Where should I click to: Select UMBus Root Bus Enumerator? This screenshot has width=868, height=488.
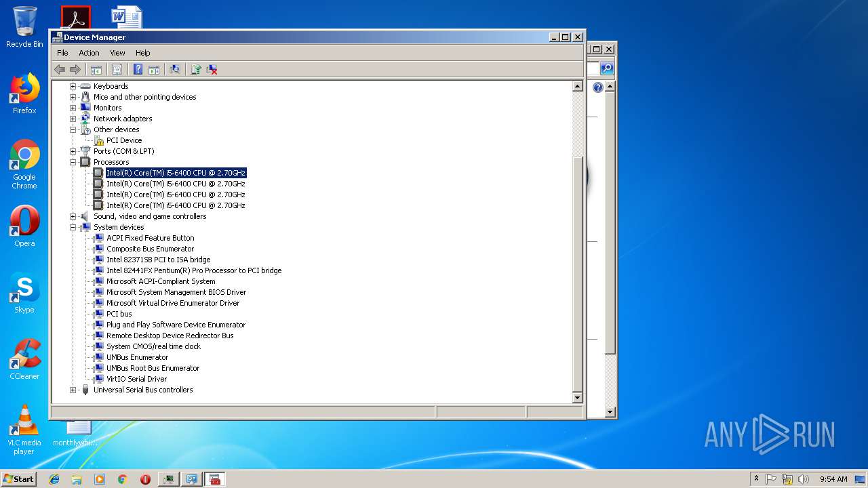(x=153, y=368)
